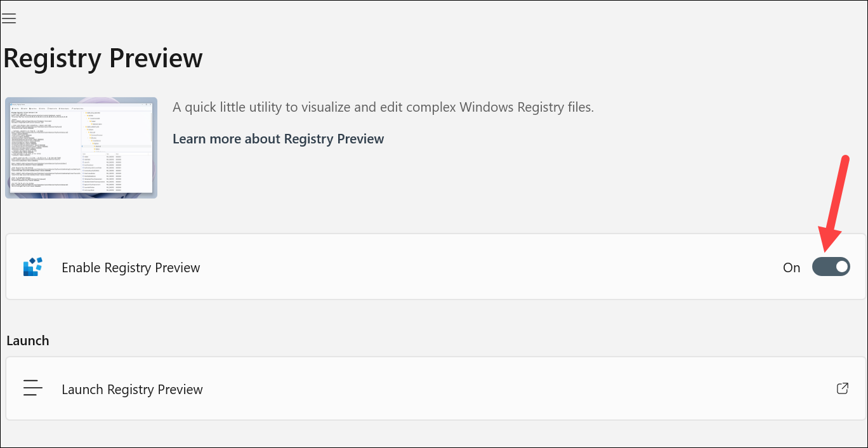This screenshot has height=448, width=868.
Task: Click the lines icon beside Launch Registry Preview
Action: pos(33,388)
